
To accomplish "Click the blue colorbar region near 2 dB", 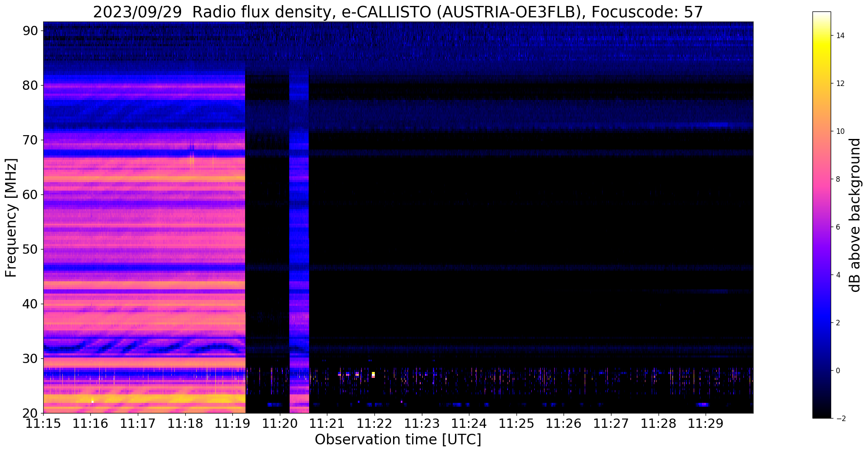I will coord(821,323).
